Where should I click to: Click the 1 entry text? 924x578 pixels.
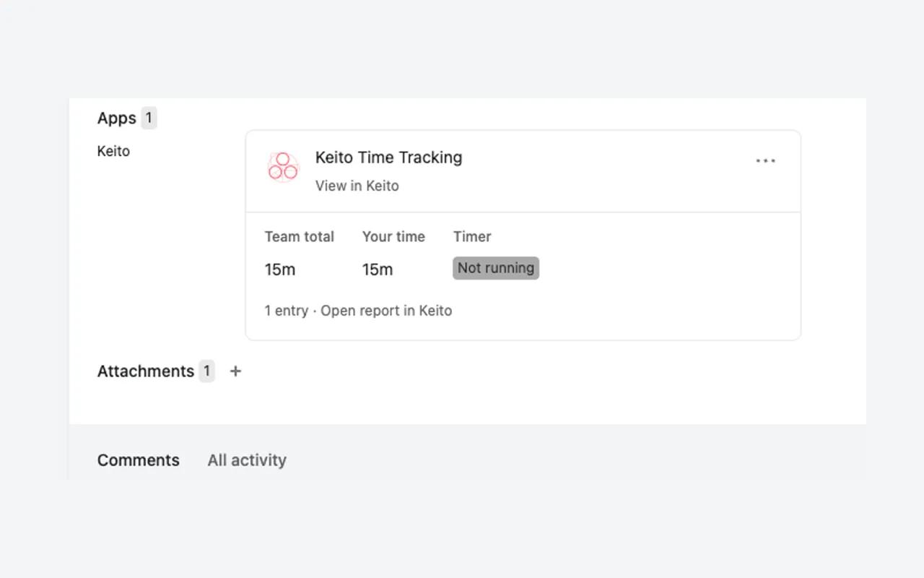287,311
